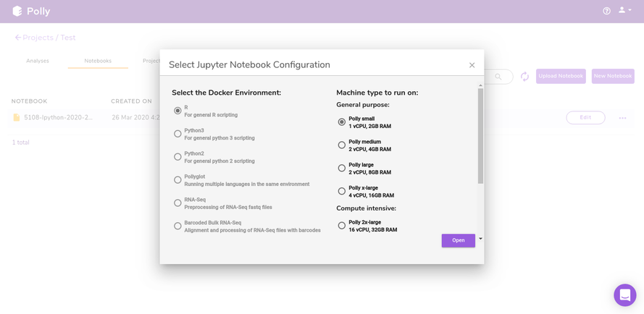Image resolution: width=644 pixels, height=314 pixels.
Task: Choose the Polly small machine type
Action: pos(341,122)
